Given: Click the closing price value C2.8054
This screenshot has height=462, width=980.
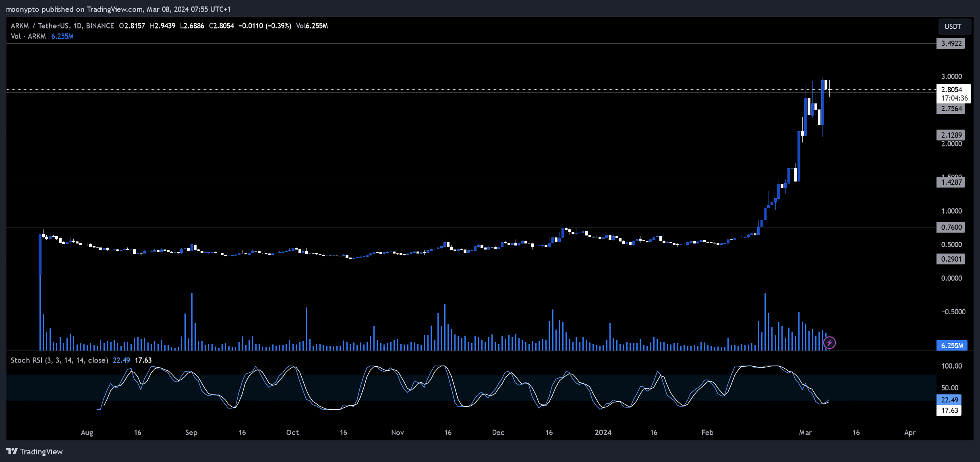Looking at the screenshot, I should coord(221,26).
